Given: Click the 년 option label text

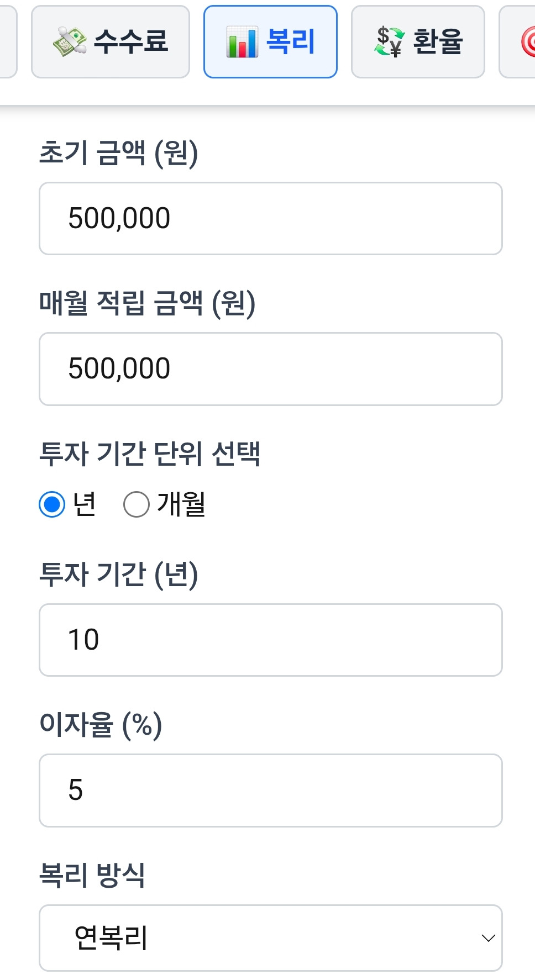Looking at the screenshot, I should point(85,504).
